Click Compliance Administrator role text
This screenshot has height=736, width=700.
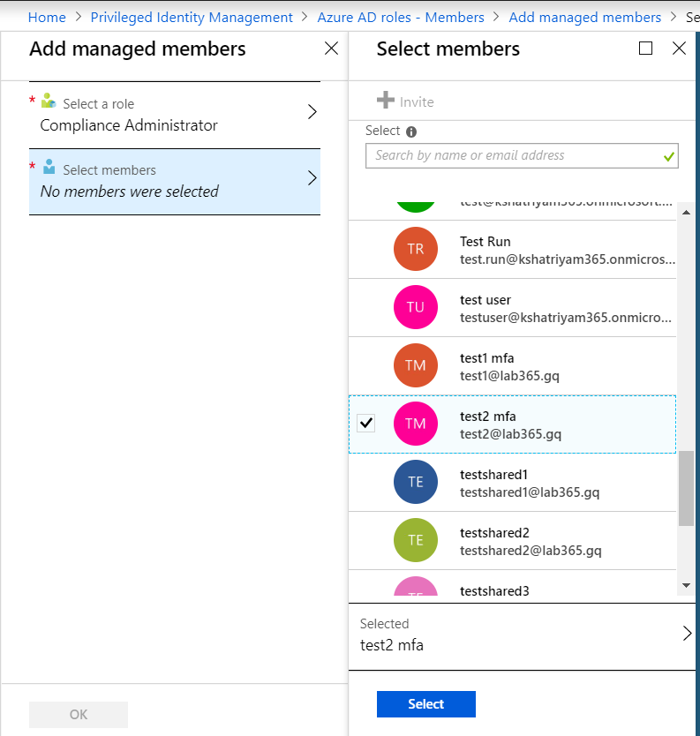pos(129,125)
